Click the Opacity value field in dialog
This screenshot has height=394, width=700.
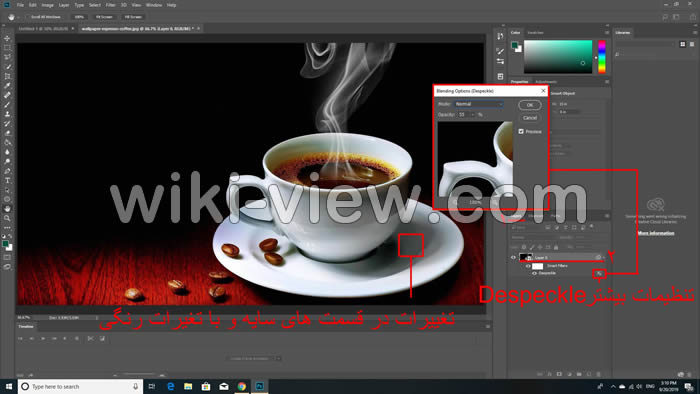coord(463,115)
